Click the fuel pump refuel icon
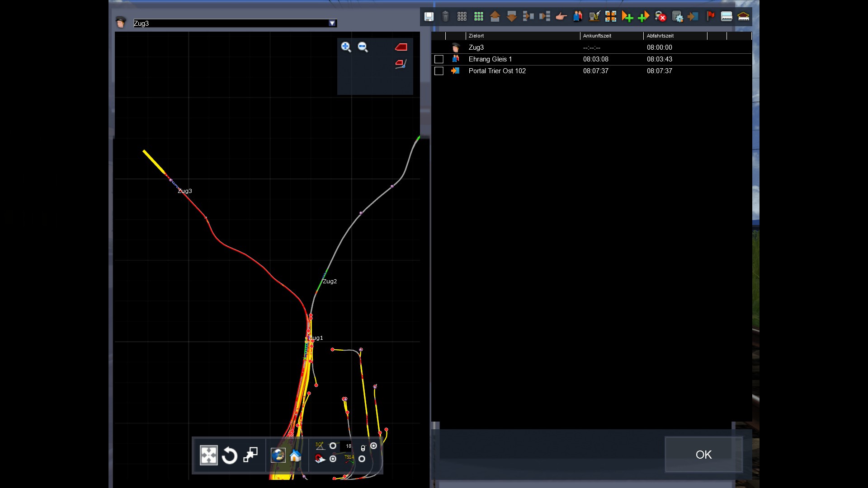This screenshot has height=488, width=868. point(594,17)
